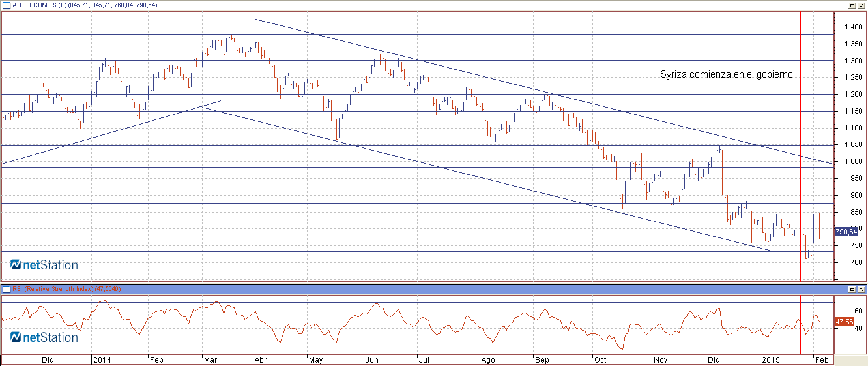Click the 1.400 price axis label
The height and width of the screenshot is (366, 868).
point(852,27)
